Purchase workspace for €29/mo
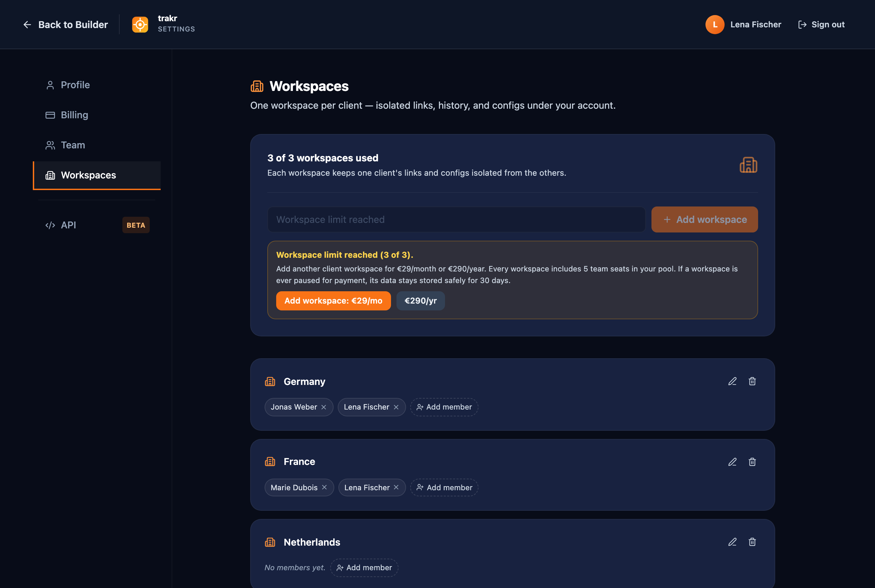This screenshot has width=875, height=588. click(333, 301)
